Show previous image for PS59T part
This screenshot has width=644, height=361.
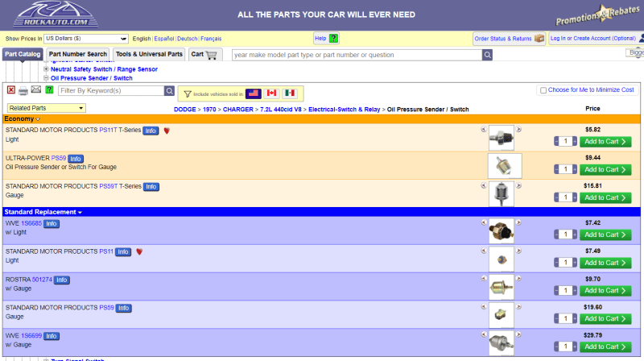pyautogui.click(x=484, y=185)
